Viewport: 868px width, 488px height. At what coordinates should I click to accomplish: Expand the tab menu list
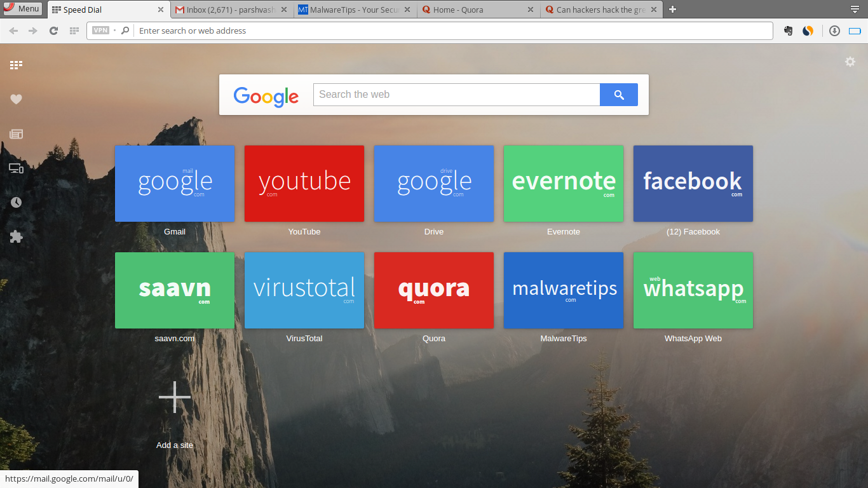[x=855, y=9]
